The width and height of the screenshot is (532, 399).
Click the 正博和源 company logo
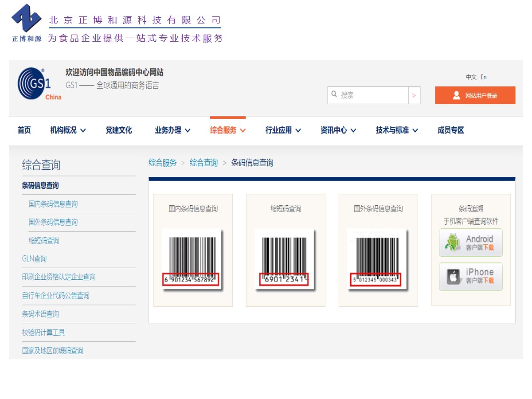[27, 23]
